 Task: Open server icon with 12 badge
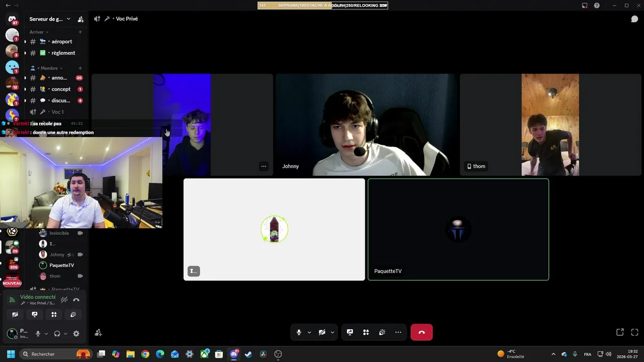pyautogui.click(x=12, y=83)
